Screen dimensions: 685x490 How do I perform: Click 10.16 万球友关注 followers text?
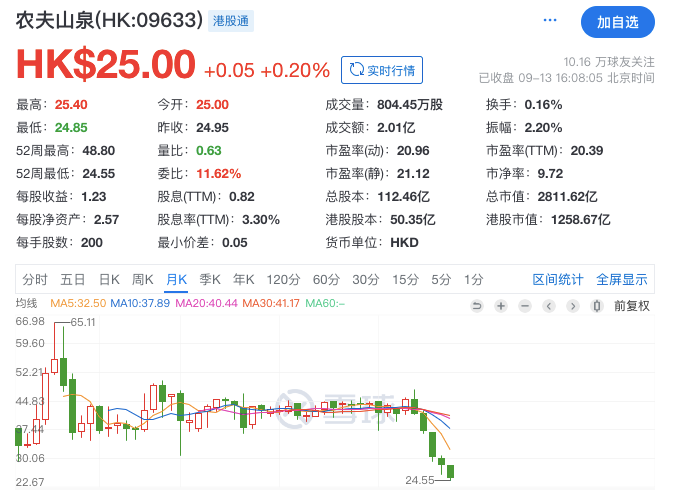click(609, 62)
